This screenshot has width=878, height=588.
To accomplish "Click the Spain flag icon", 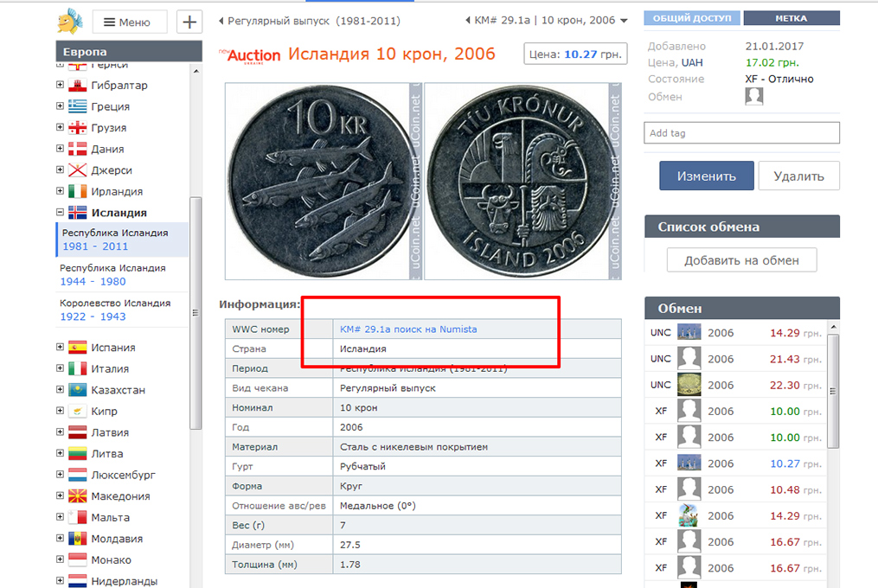I will click(78, 348).
